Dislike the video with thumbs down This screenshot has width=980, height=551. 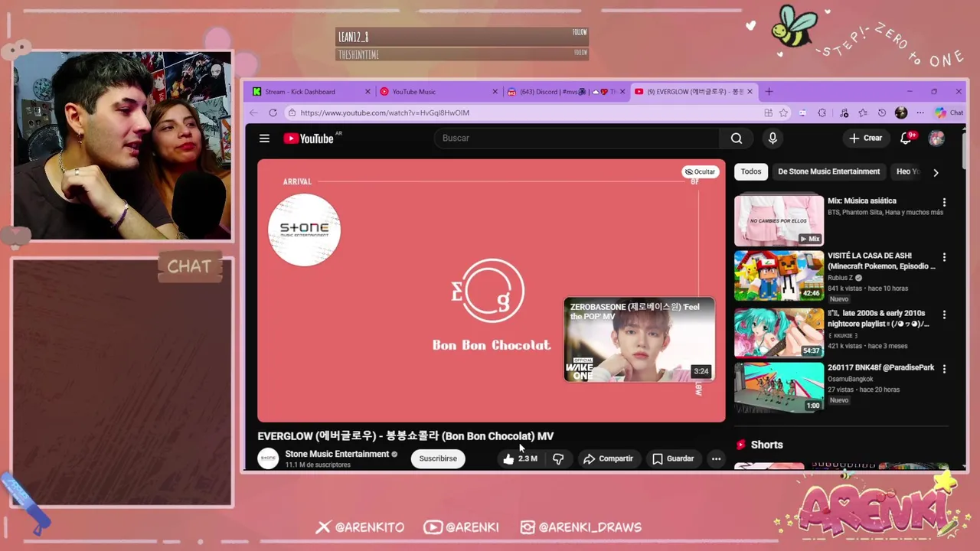click(x=558, y=458)
